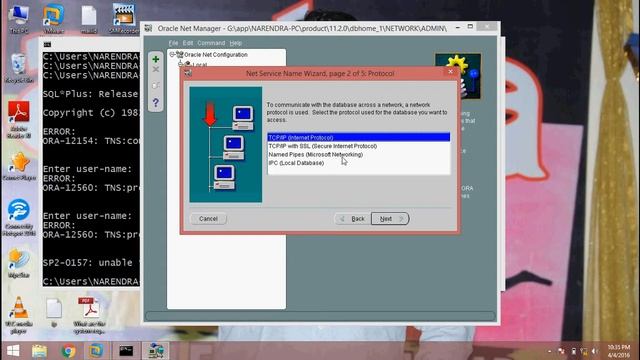Select TCP/IP with SSL (Secure Internet Protocol)
This screenshot has width=640, height=360.
[x=359, y=146]
